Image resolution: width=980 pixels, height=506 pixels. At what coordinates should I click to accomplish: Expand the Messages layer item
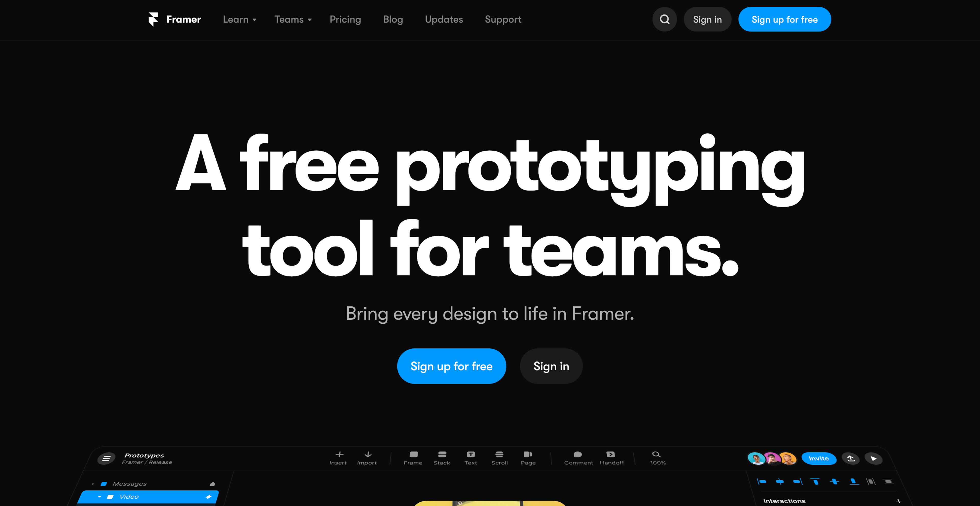(94, 483)
